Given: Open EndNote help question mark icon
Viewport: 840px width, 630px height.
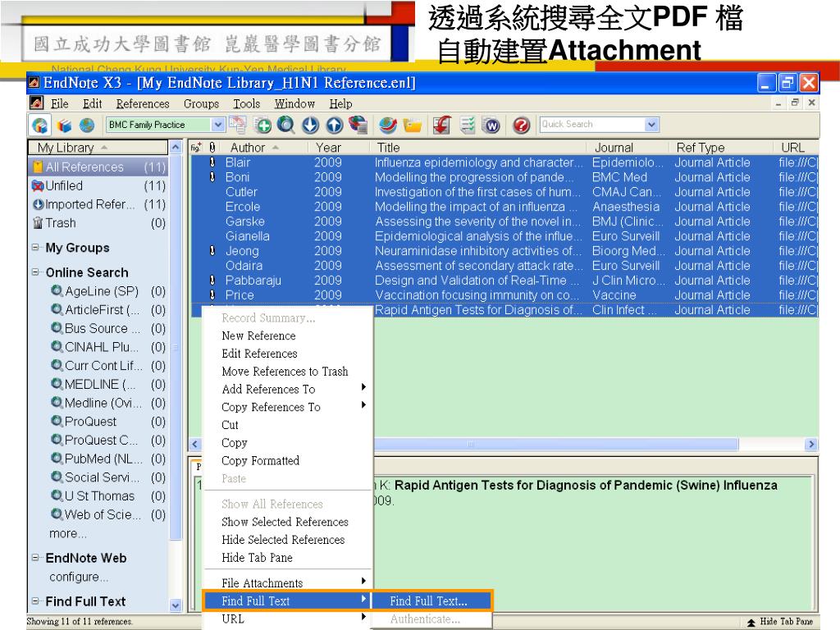Looking at the screenshot, I should (x=521, y=125).
